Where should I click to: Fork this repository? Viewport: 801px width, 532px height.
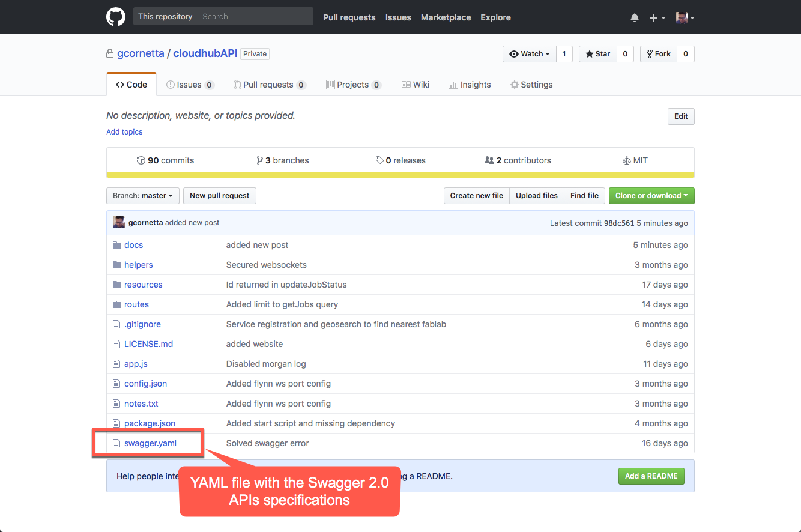pos(659,54)
